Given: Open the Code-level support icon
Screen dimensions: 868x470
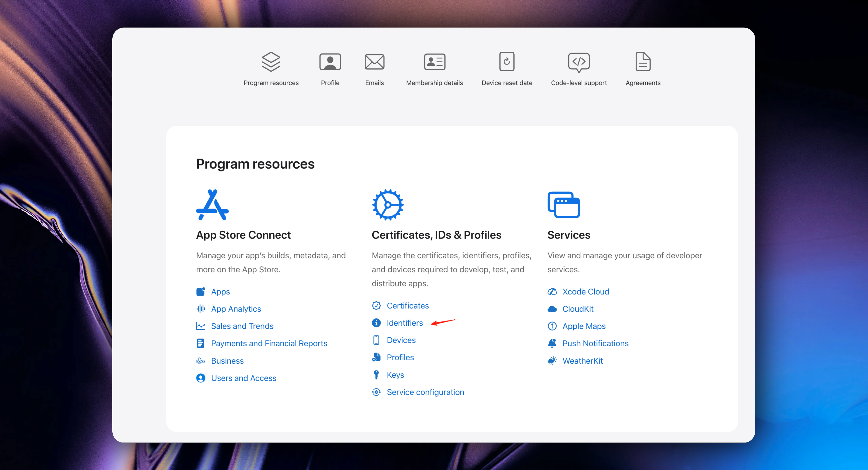Looking at the screenshot, I should coord(579,62).
